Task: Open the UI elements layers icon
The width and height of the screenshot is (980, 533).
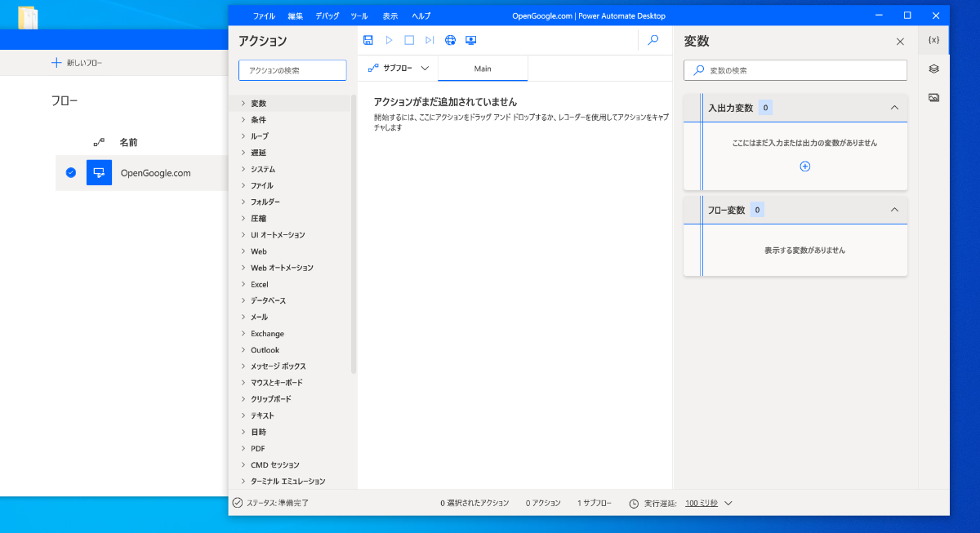Action: point(934,69)
